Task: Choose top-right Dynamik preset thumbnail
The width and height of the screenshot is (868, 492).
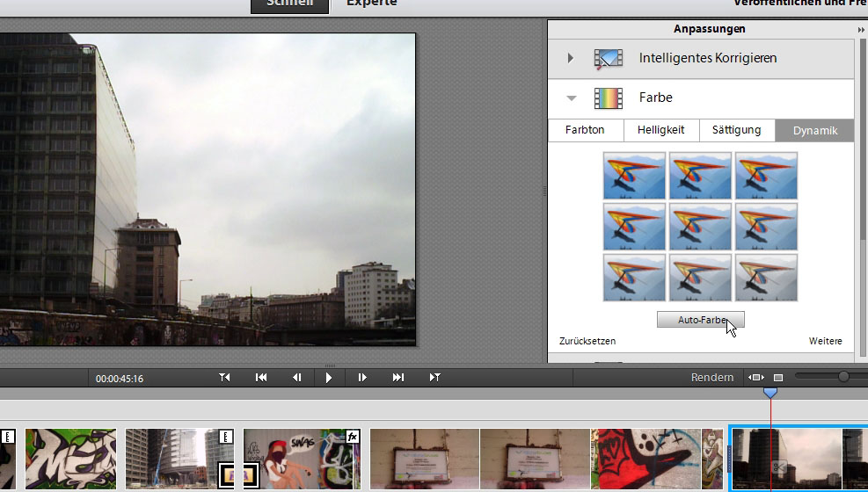Action: tap(766, 176)
